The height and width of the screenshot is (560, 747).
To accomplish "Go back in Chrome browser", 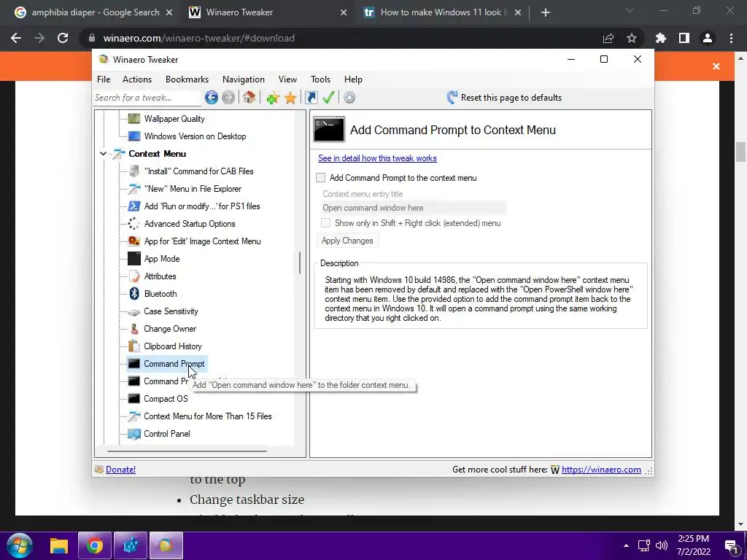I will tap(16, 38).
